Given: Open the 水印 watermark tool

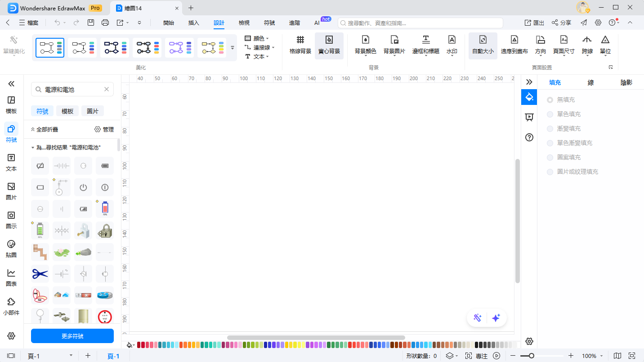Looking at the screenshot, I should tap(452, 41).
